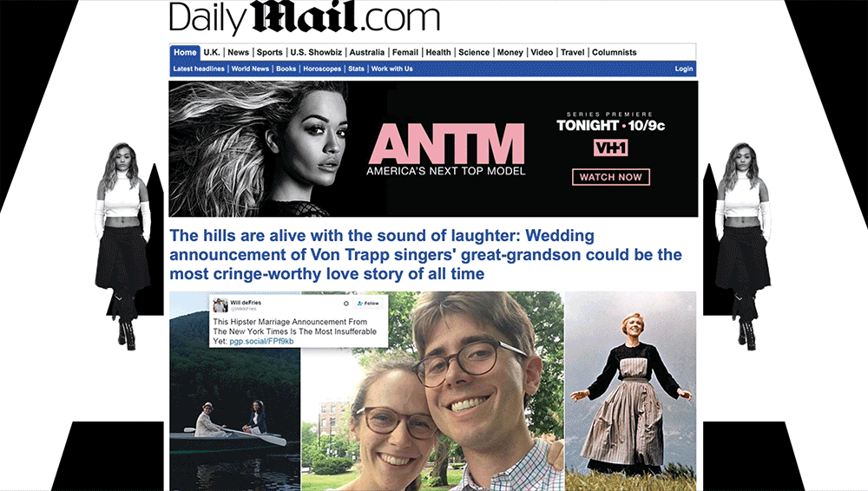The width and height of the screenshot is (868, 491).
Task: Click the DailyMail.com logo
Action: [305, 17]
